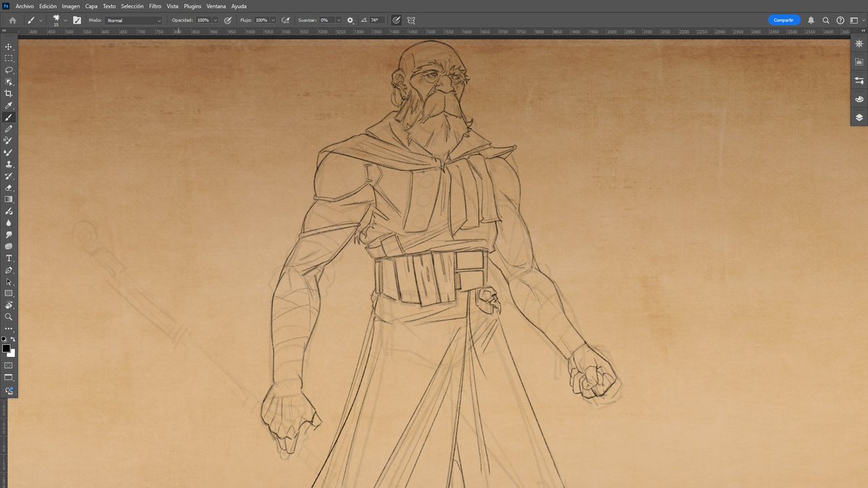Open the Layers panel icon
868x488 pixels.
point(859,116)
